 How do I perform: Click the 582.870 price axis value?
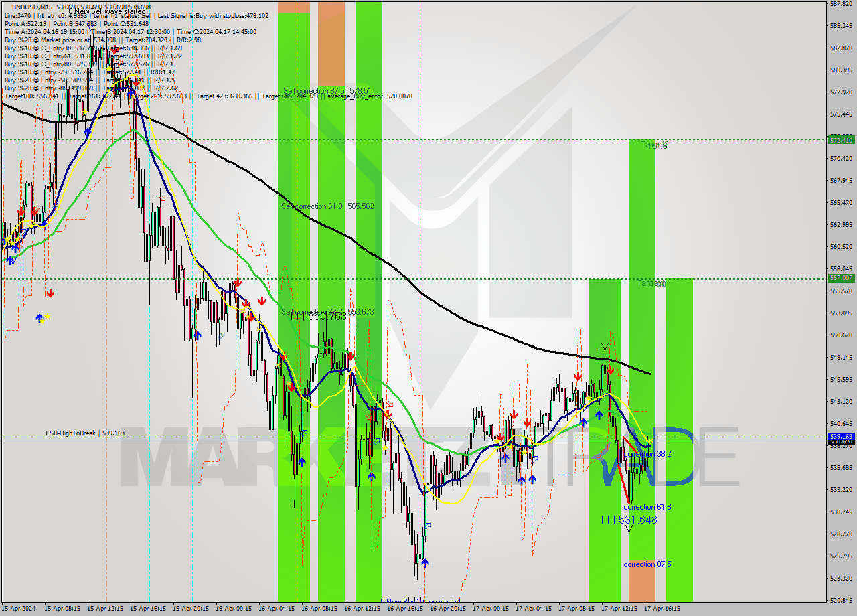(x=841, y=48)
